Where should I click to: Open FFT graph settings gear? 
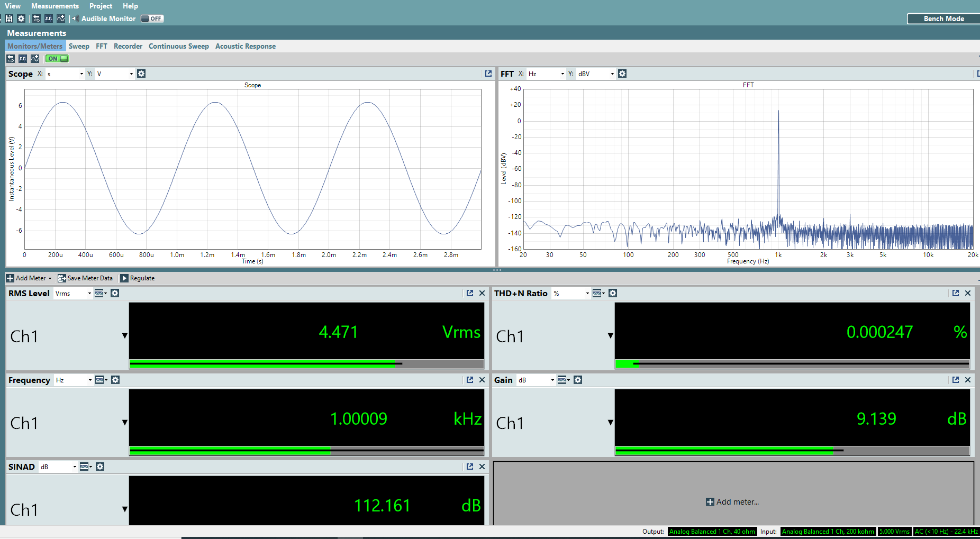[x=622, y=74]
